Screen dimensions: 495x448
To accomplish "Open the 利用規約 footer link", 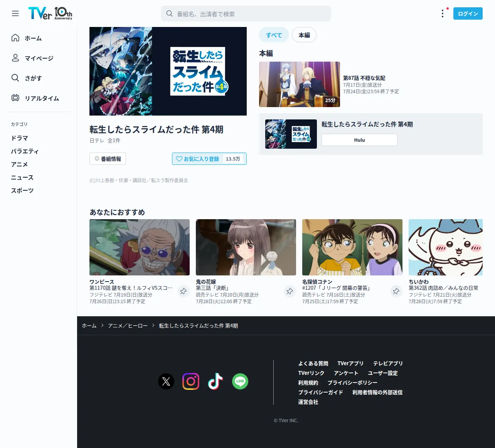I will 308,383.
